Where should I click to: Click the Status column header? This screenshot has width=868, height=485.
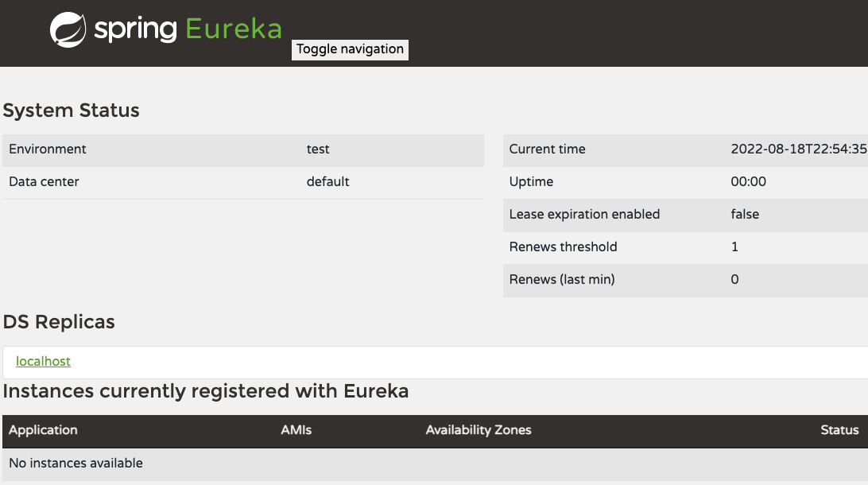pyautogui.click(x=839, y=430)
